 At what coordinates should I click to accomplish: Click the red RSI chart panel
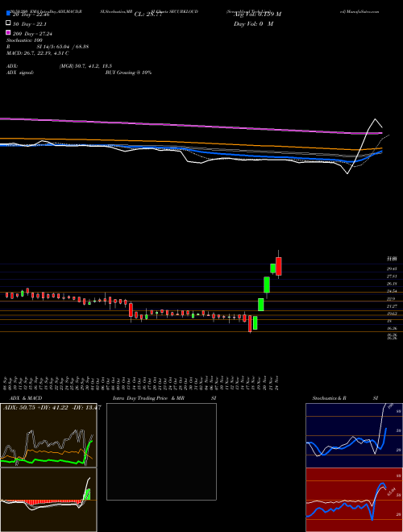tap(354, 500)
